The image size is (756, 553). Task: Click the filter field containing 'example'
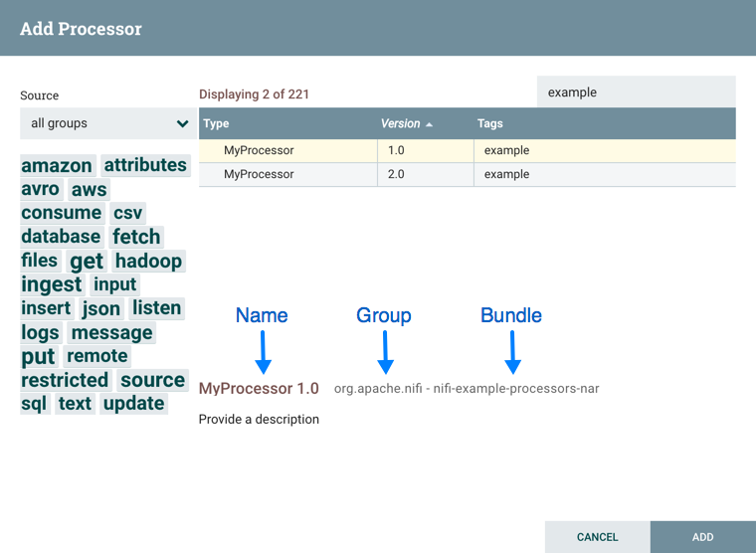(x=636, y=92)
